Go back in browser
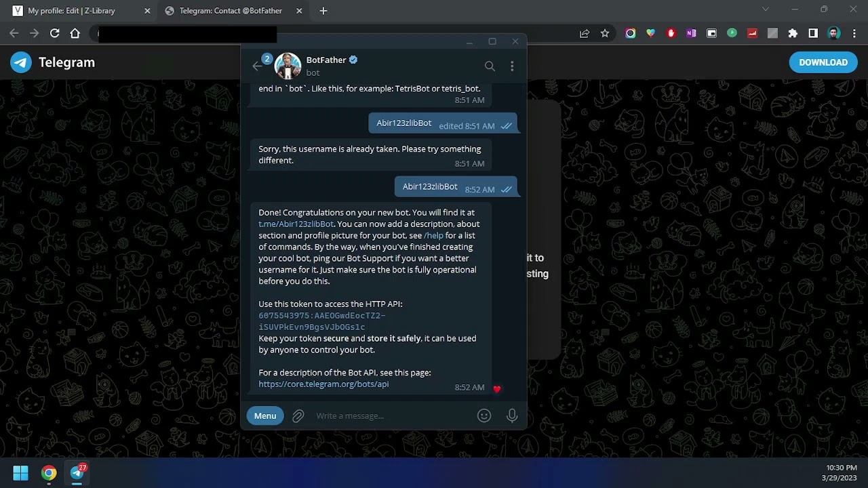The width and height of the screenshot is (868, 488). [14, 33]
